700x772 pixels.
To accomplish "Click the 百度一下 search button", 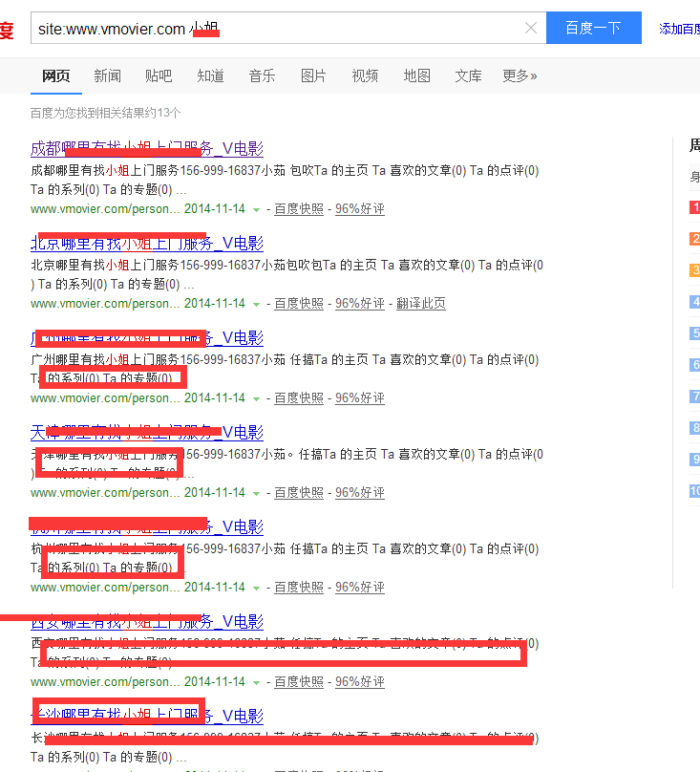I will 594,28.
